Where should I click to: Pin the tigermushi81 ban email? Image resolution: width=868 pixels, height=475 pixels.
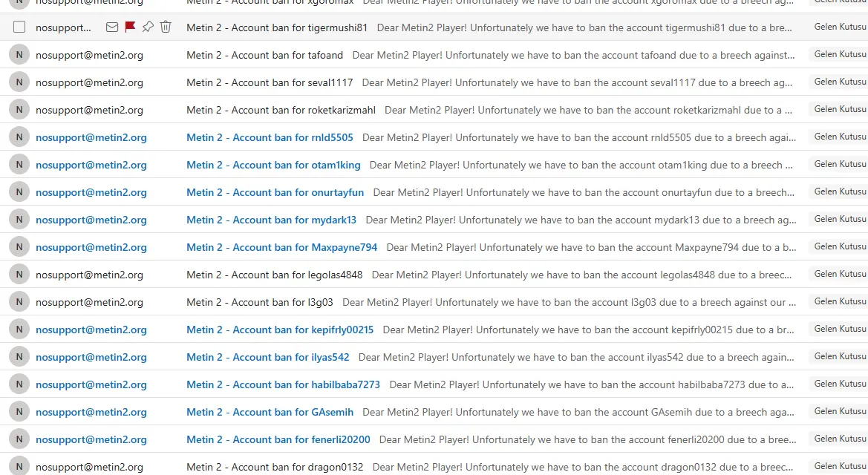[x=148, y=27]
